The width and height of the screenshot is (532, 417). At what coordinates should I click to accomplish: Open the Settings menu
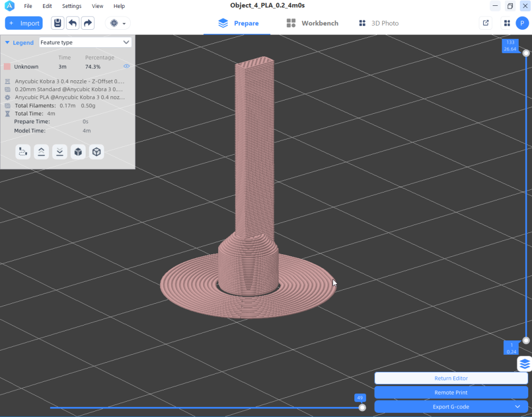point(72,6)
